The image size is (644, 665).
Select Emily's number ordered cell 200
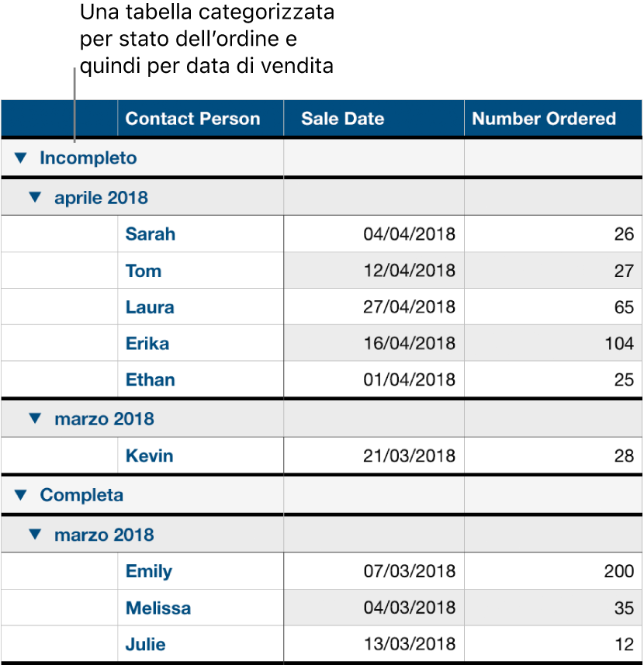pyautogui.click(x=618, y=571)
